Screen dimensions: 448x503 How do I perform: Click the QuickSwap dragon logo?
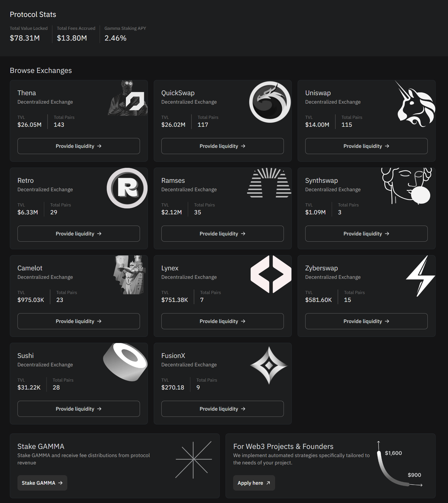pyautogui.click(x=270, y=102)
